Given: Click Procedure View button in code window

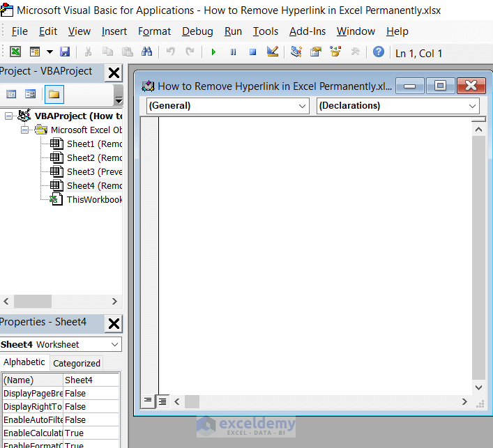Looking at the screenshot, I should click(x=148, y=401).
